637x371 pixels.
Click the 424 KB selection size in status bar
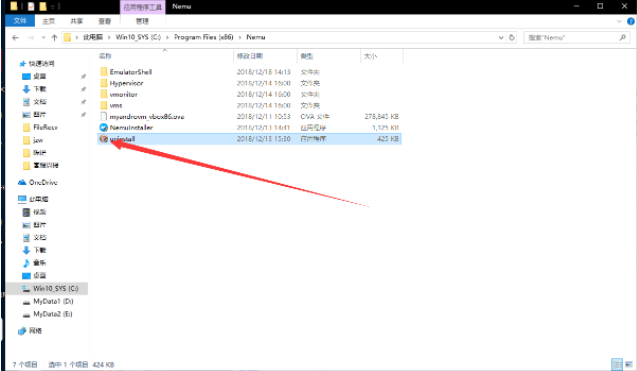(x=103, y=364)
